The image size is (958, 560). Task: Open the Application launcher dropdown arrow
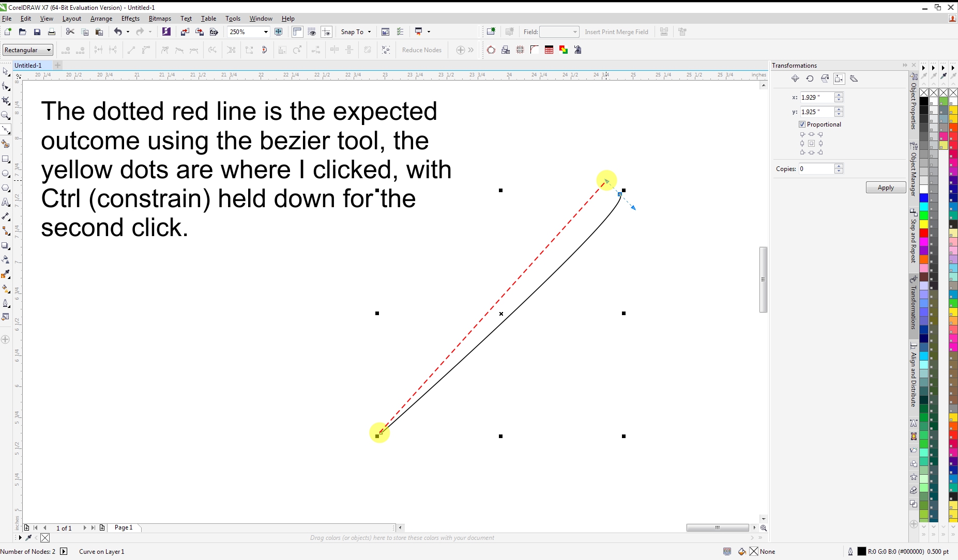point(429,32)
